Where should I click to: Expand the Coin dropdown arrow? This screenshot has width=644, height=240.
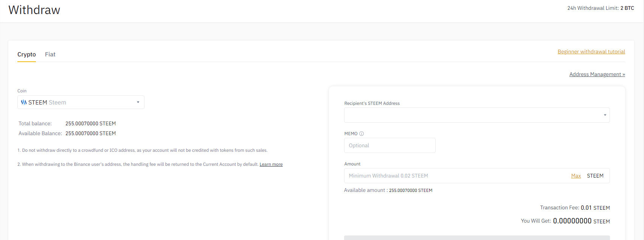coord(138,102)
